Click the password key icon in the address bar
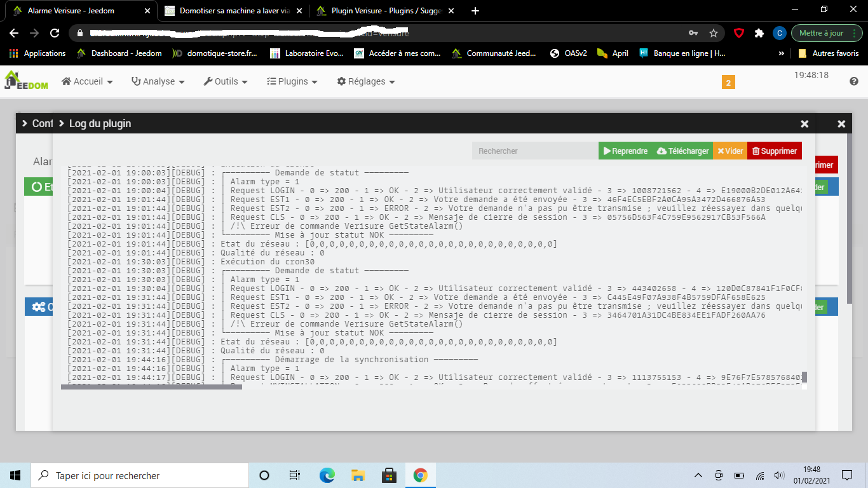The width and height of the screenshot is (868, 488). click(693, 33)
